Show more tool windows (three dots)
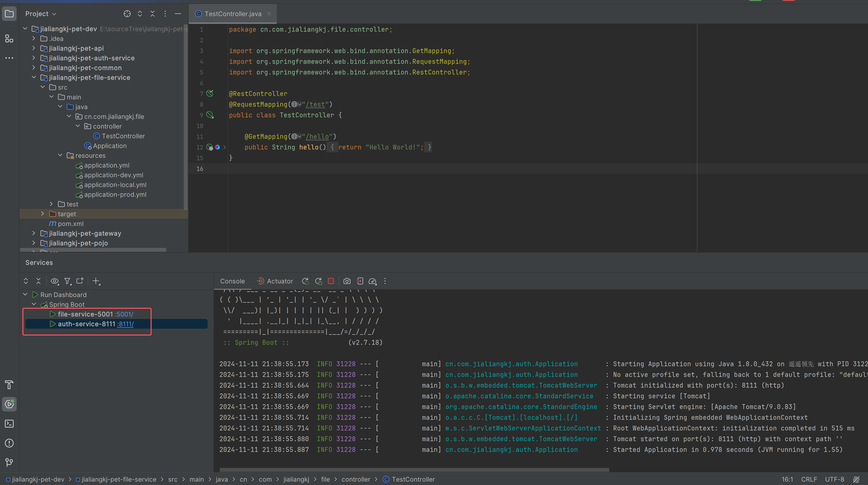 tap(9, 58)
